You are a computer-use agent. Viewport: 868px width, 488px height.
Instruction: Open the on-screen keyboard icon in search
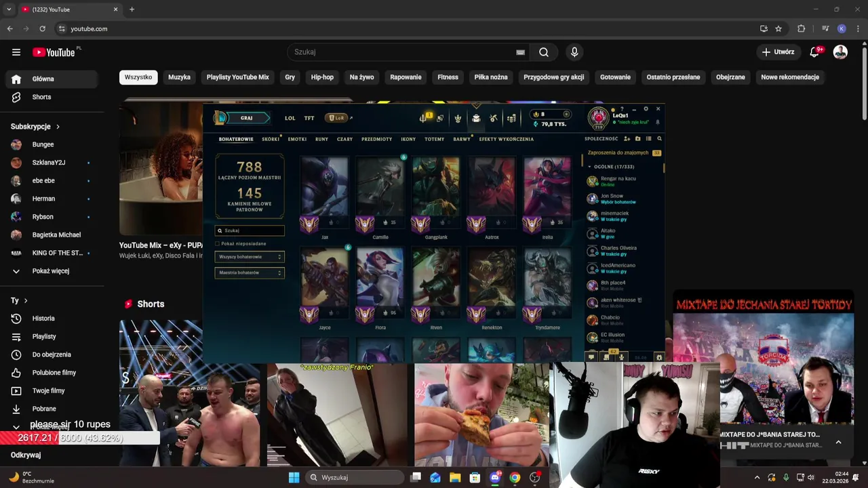(x=520, y=52)
